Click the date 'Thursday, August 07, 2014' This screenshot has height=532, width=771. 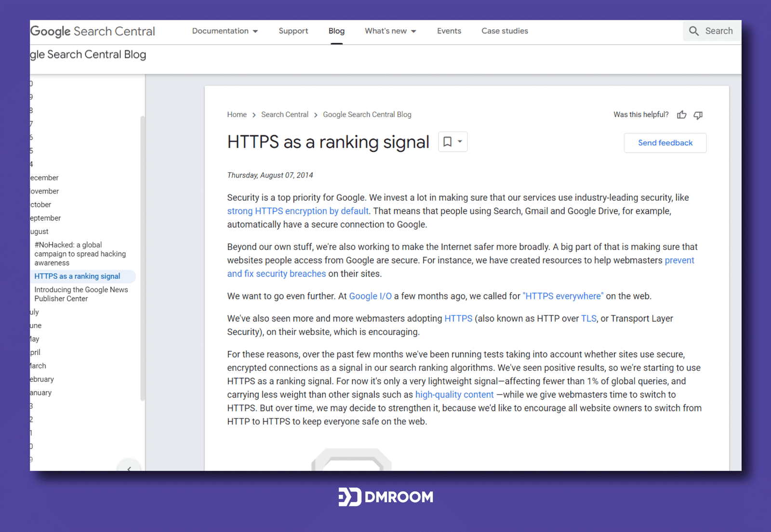[270, 175]
